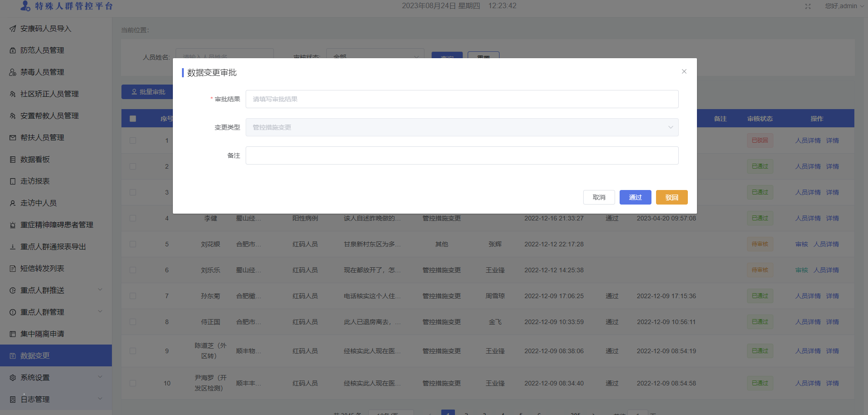The height and width of the screenshot is (415, 868).
Task: Expand the 系统设置 submenu chevron
Action: (x=100, y=377)
